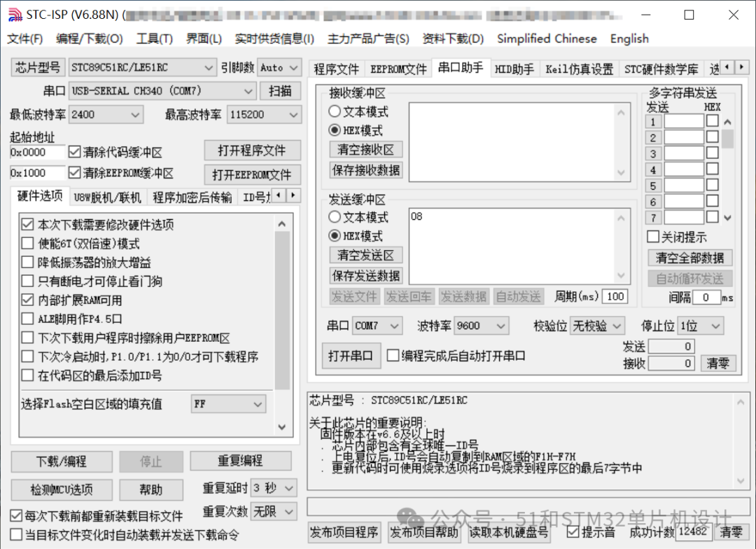Click 打开程序文件 button
The image size is (756, 549).
252,151
